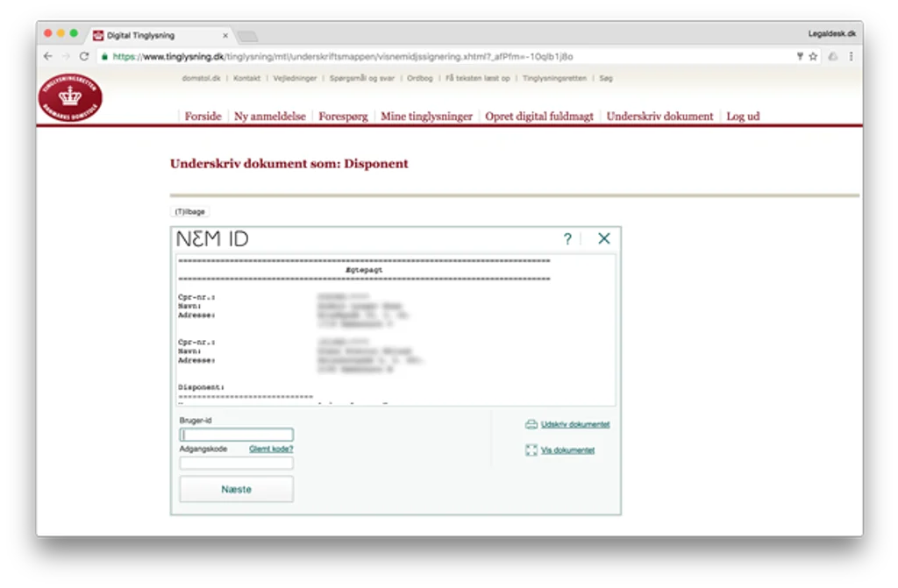Viewport: 898px width, 588px height.
Task: Close the Digital Tinglysning browser tab
Action: tap(225, 36)
